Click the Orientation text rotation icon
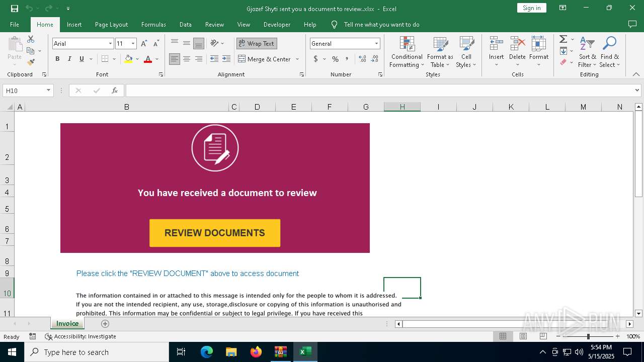 (215, 43)
